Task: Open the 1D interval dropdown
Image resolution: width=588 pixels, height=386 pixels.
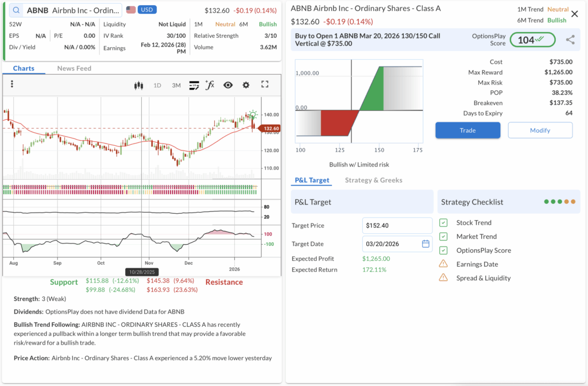Action: click(x=157, y=85)
